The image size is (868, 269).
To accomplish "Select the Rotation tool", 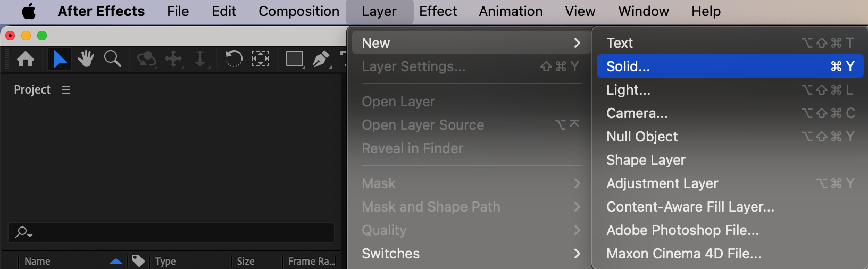I will point(233,58).
